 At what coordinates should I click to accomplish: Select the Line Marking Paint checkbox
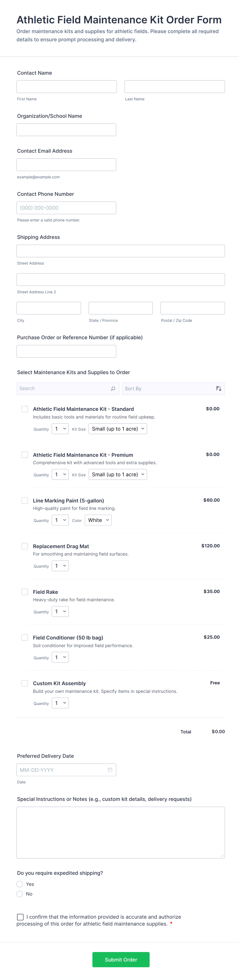25,500
